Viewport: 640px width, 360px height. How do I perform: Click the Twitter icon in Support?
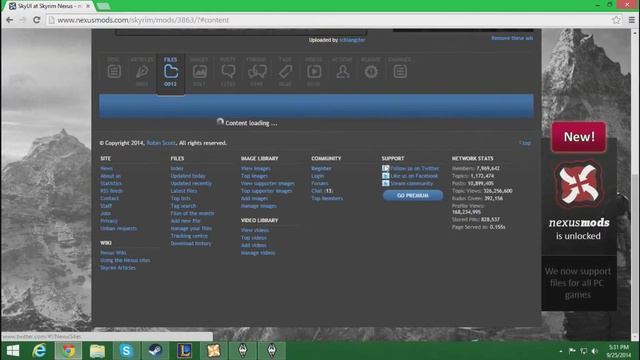click(x=385, y=168)
